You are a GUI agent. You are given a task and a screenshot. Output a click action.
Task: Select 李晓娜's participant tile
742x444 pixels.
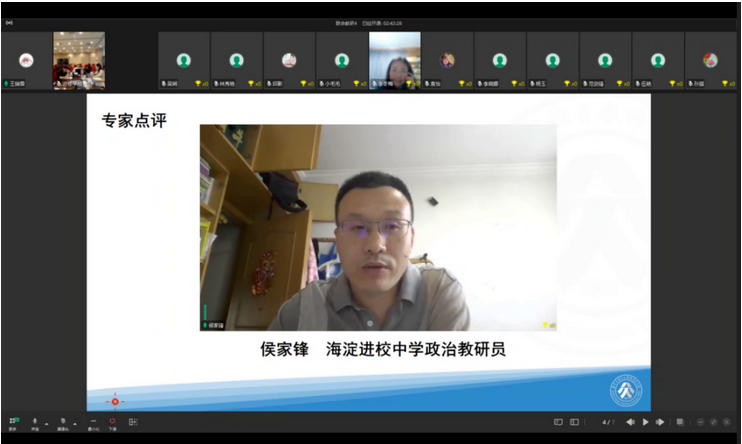point(500,61)
